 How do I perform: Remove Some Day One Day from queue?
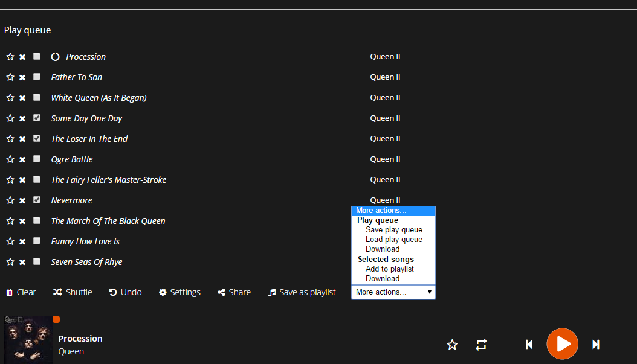22,118
